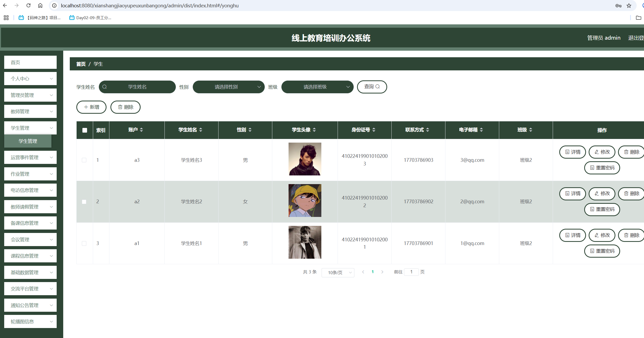The image size is (644, 338).
Task: Select 首页 in the sidebar
Action: tap(30, 62)
